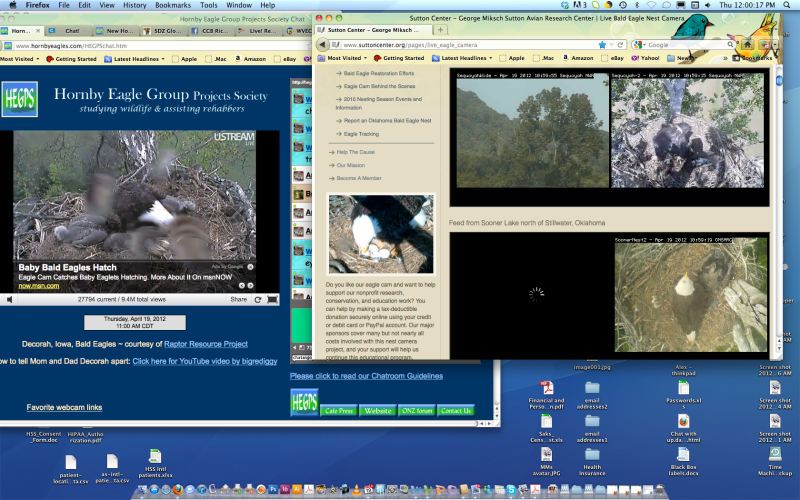This screenshot has height=500, width=800.
Task: Switch to SDZ Glo tab
Action: [163, 31]
